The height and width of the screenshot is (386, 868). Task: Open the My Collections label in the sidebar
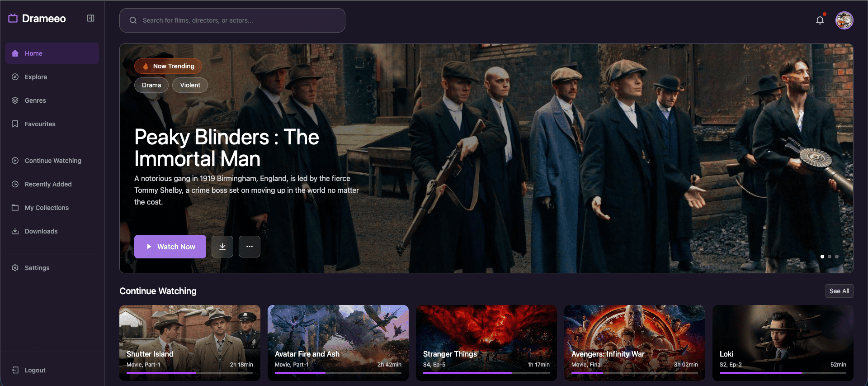[x=47, y=208]
